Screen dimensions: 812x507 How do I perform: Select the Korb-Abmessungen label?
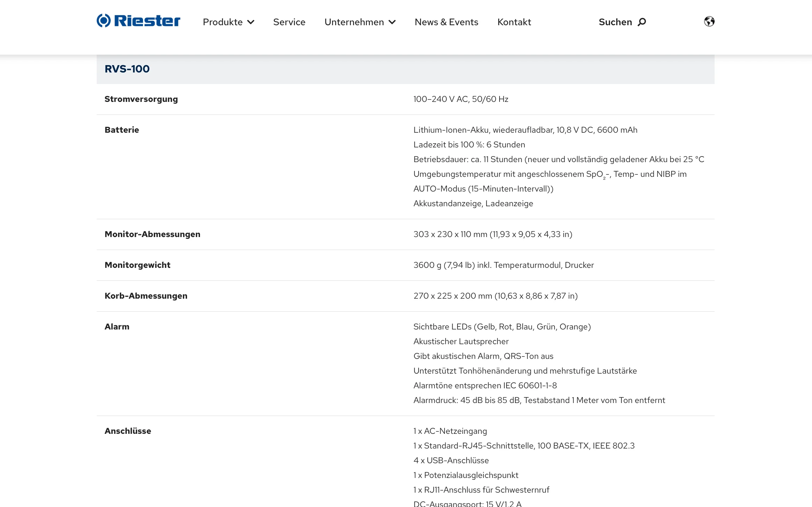[146, 296]
